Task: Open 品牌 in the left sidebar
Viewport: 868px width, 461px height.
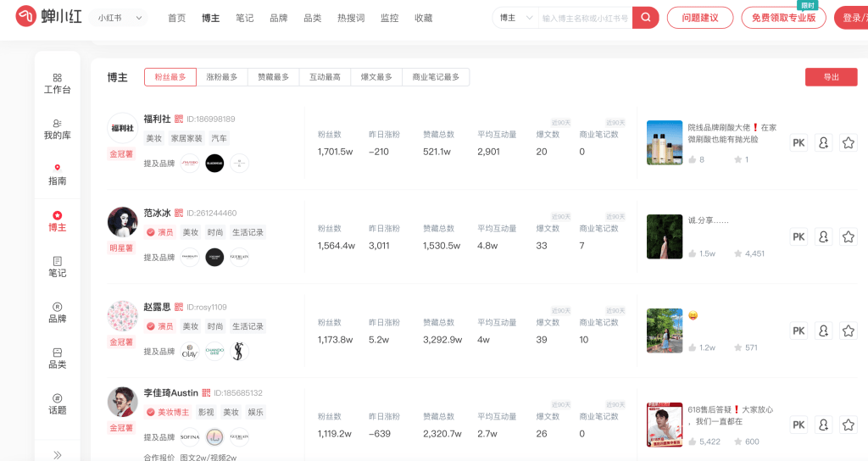Action: click(x=57, y=312)
